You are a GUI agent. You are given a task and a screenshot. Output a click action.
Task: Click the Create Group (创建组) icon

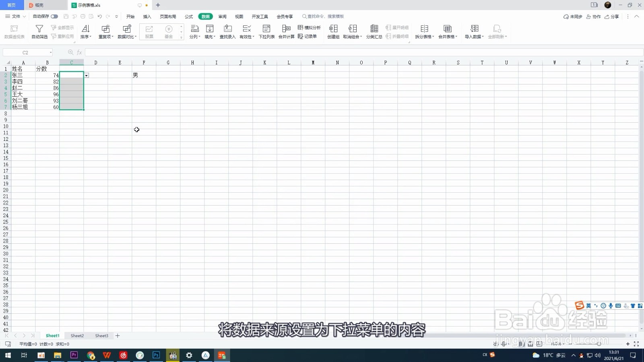(x=333, y=29)
